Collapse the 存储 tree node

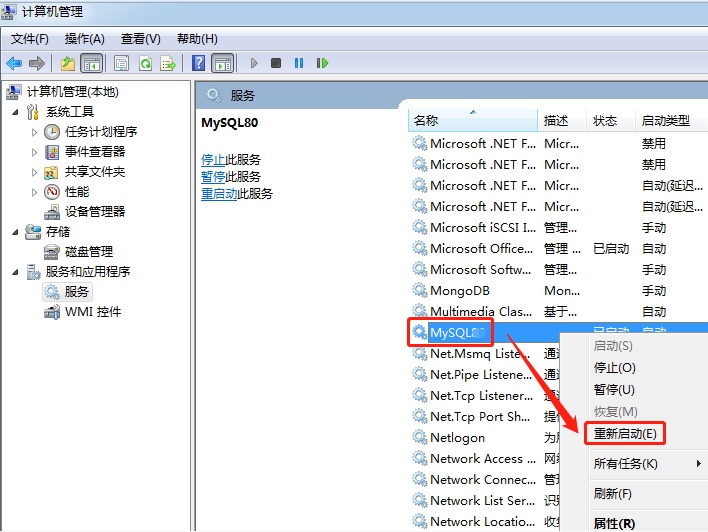click(x=16, y=232)
